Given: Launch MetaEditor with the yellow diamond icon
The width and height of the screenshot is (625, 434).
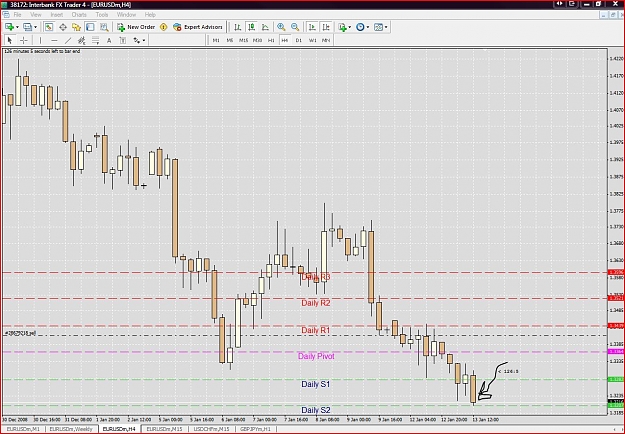Looking at the screenshot, I should [163, 27].
